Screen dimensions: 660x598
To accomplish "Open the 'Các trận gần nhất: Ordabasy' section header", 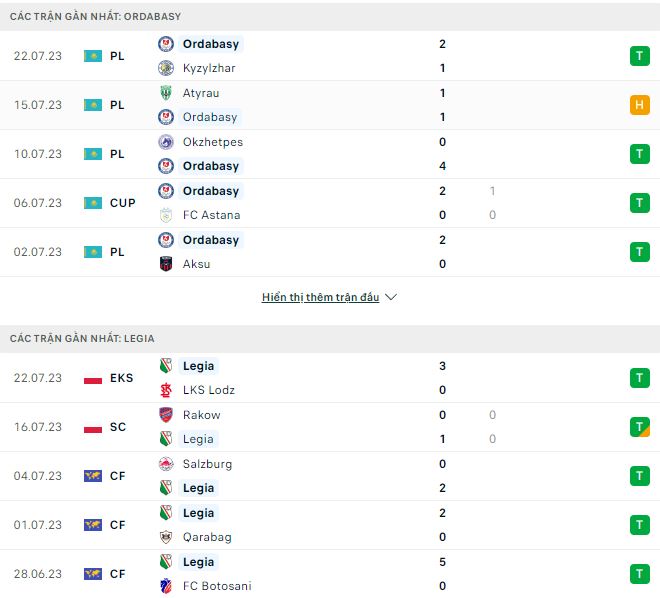I will (x=96, y=17).
